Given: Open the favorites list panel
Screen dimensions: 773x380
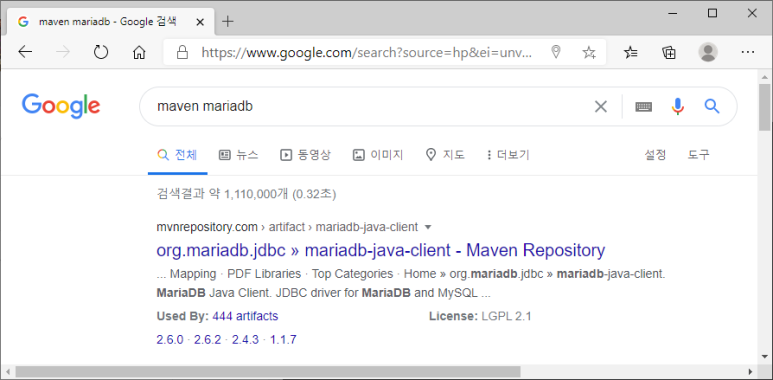Looking at the screenshot, I should (x=631, y=52).
